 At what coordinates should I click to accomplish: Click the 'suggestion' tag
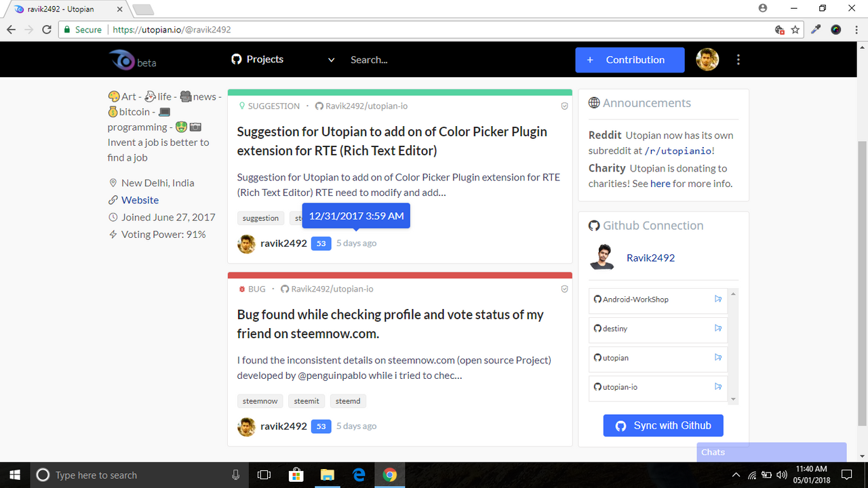[260, 218]
